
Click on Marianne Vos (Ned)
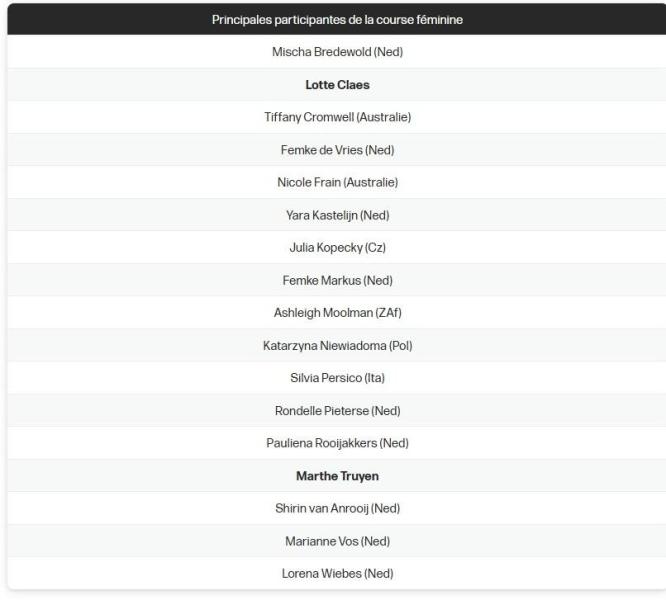coord(337,541)
